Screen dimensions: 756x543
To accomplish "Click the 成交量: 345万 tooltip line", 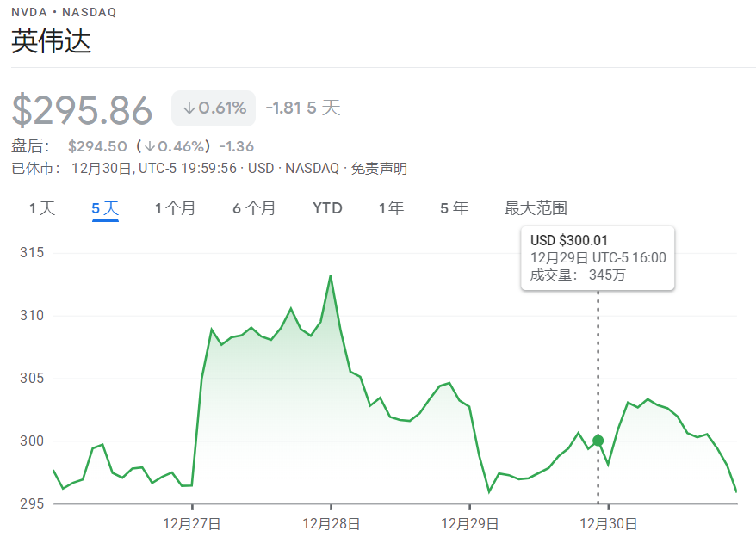I will pos(578,275).
